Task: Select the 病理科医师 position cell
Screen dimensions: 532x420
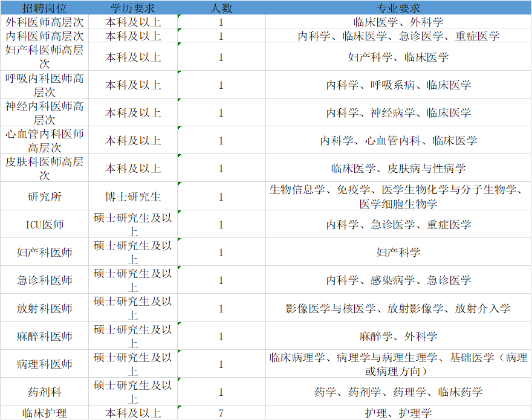Action: point(44,364)
